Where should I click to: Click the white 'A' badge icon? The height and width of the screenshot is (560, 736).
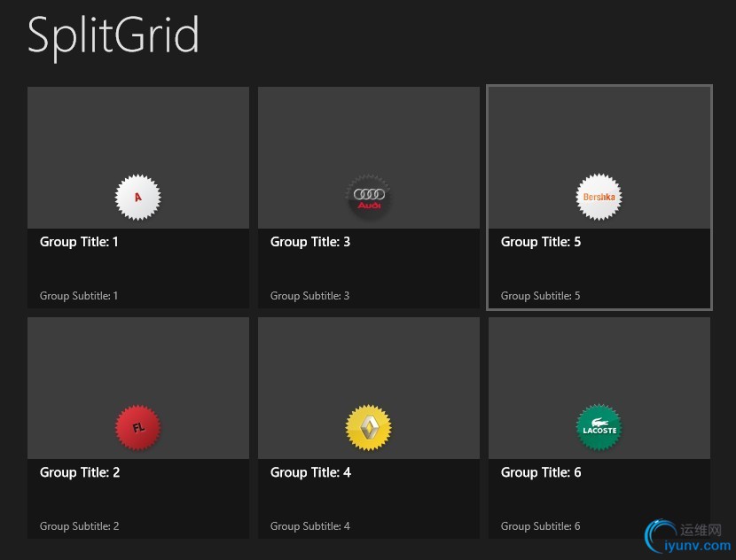click(137, 197)
